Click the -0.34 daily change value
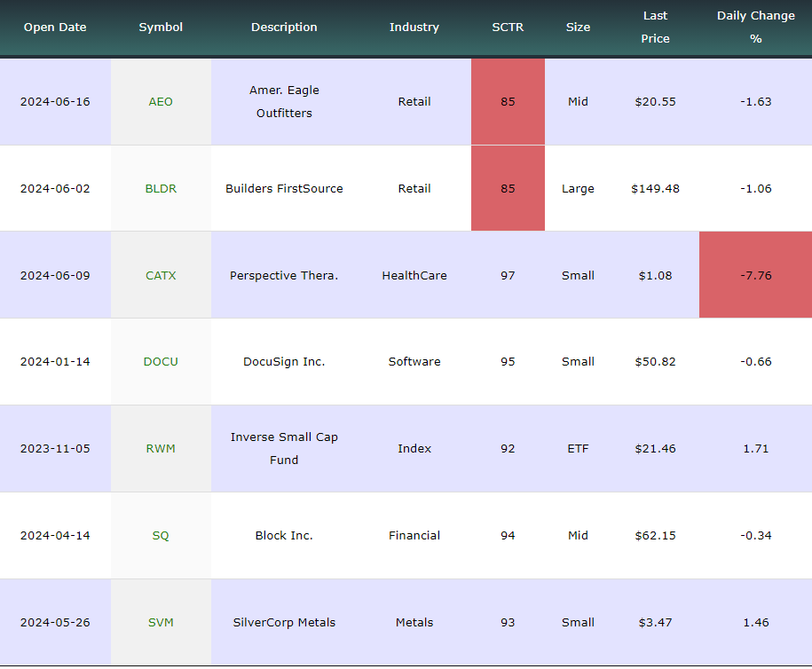812x669 pixels. [755, 535]
